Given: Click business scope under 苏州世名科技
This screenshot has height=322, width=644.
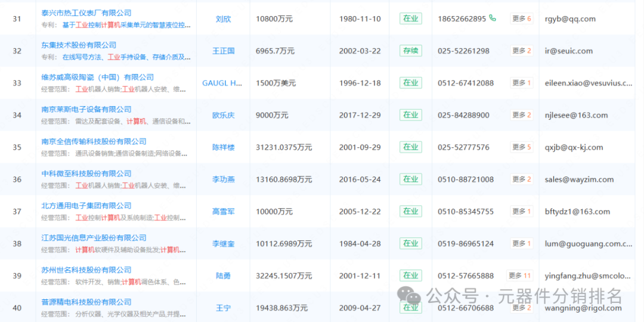Looking at the screenshot, I should [131, 281].
